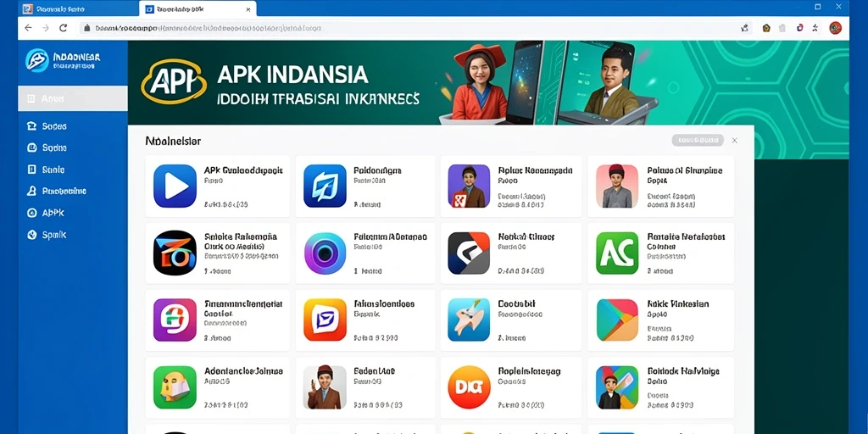Open the red profile avatar in toolbar
This screenshot has width=868, height=434.
click(x=835, y=28)
